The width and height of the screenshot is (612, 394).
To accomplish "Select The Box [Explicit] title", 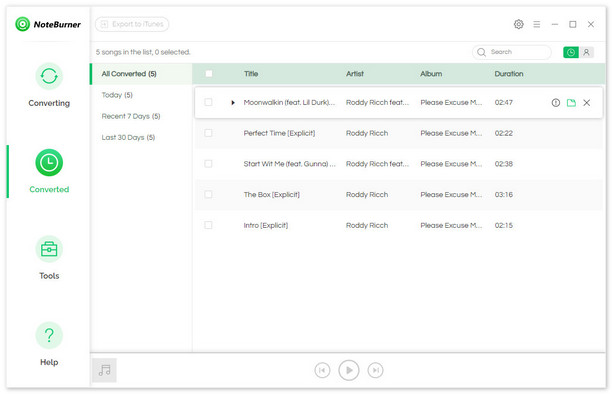I will [271, 194].
